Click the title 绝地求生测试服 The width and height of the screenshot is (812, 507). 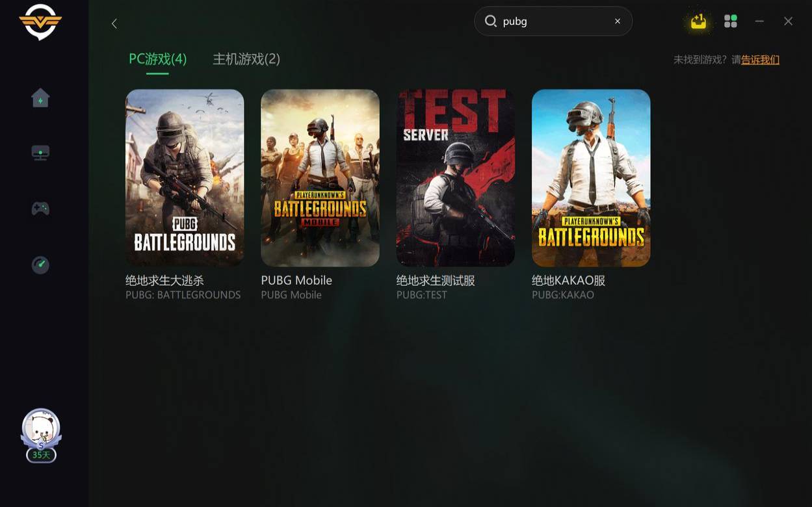(x=436, y=280)
